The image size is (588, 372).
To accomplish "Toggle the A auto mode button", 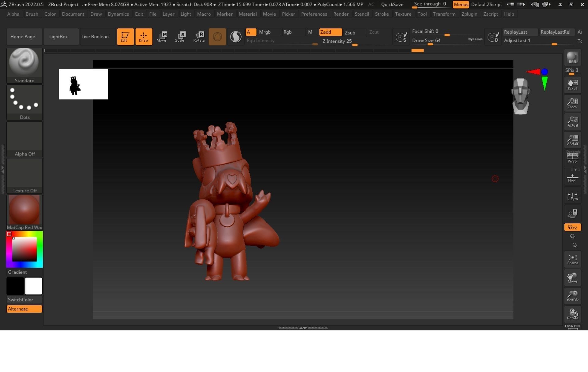I will pos(251,32).
